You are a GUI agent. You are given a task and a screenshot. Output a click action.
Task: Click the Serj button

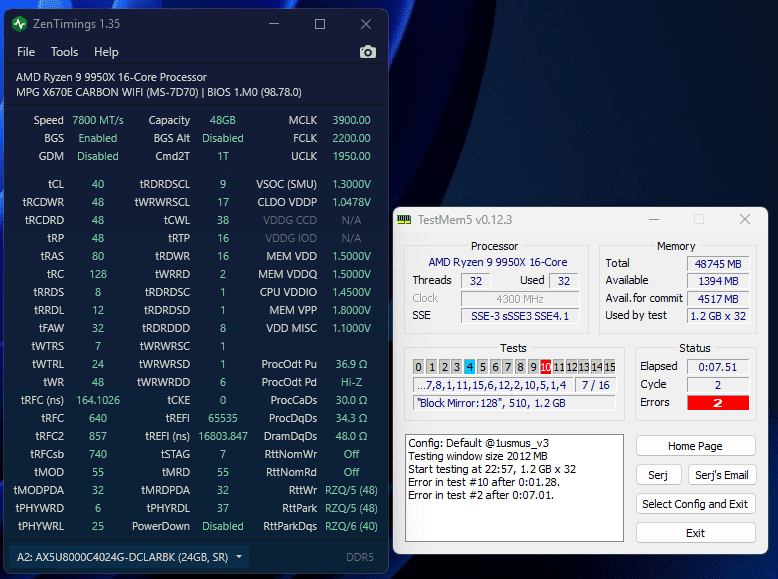click(x=658, y=475)
